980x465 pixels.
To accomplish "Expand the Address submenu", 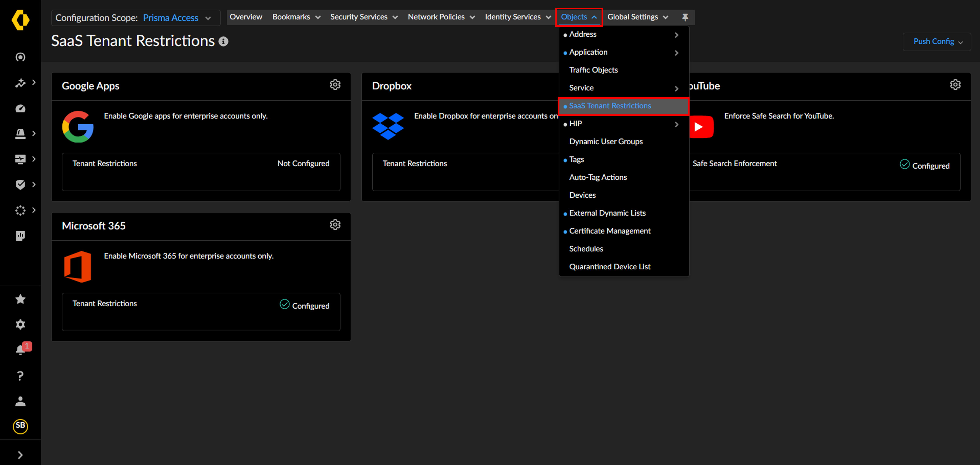I will pyautogui.click(x=624, y=35).
